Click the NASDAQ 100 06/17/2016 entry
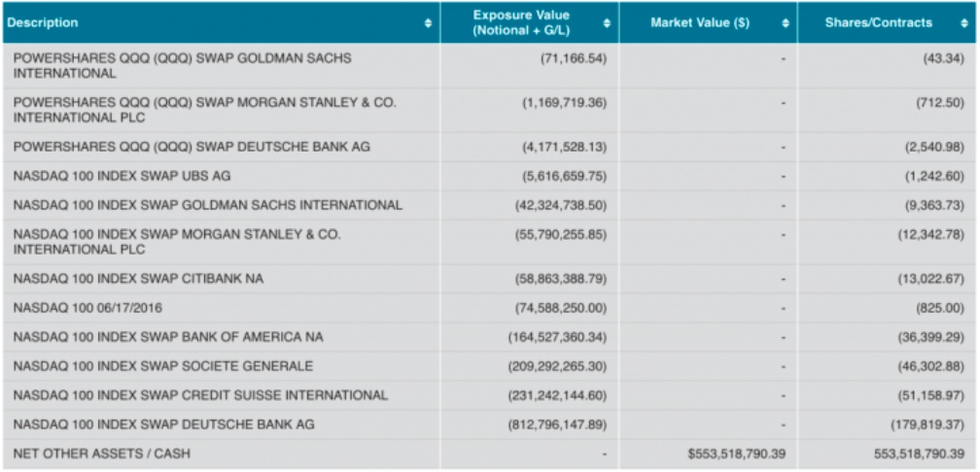This screenshot has height=472, width=980. (x=87, y=308)
